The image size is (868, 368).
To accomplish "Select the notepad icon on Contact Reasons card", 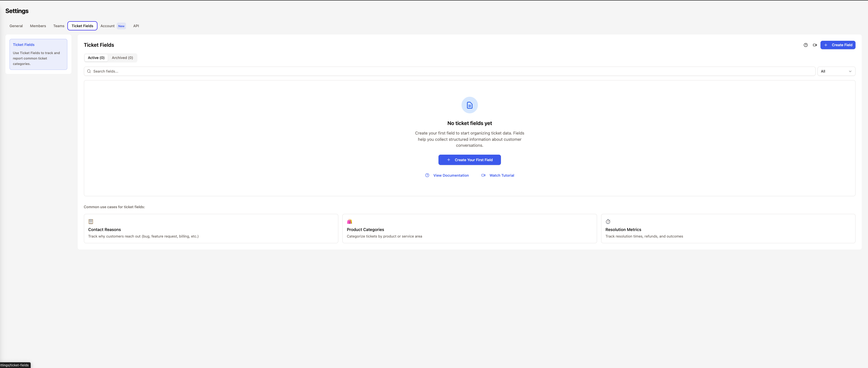I will (91, 221).
